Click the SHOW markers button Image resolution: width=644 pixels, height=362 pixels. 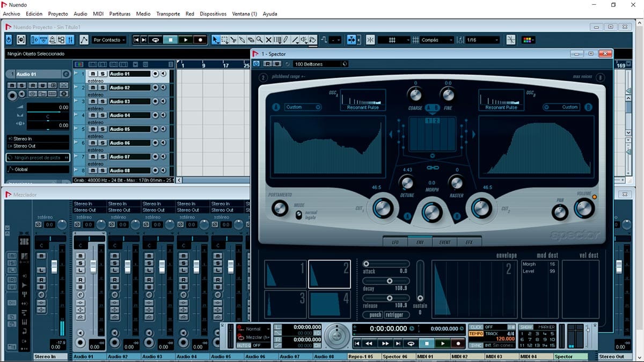click(526, 327)
